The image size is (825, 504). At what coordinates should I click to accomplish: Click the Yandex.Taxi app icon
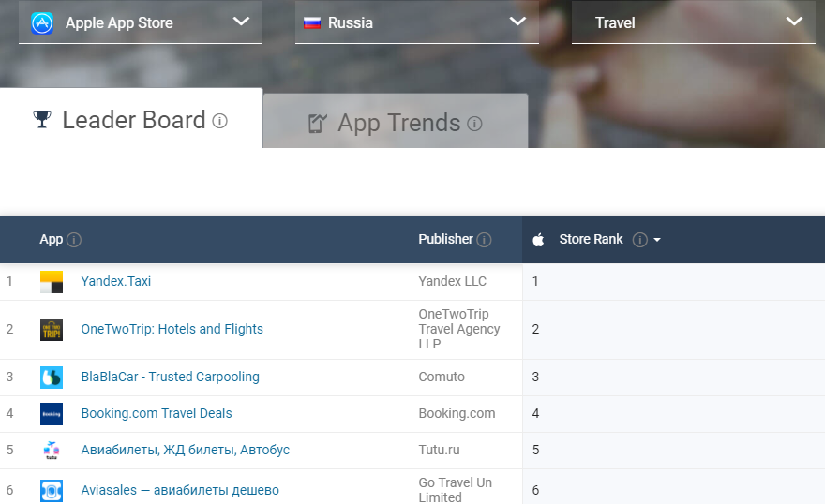(52, 282)
